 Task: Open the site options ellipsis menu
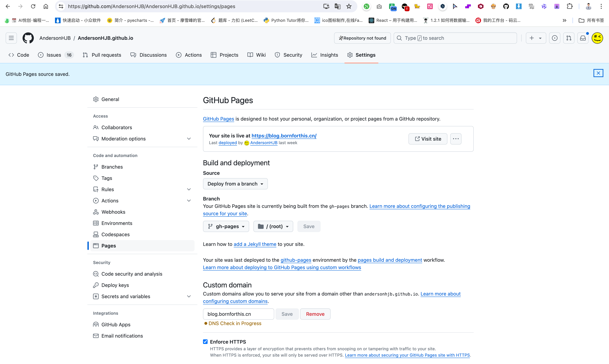[x=456, y=139]
